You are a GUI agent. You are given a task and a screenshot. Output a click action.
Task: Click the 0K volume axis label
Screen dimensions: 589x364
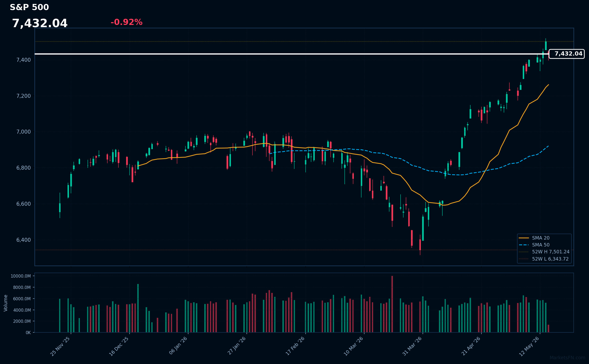(28, 333)
